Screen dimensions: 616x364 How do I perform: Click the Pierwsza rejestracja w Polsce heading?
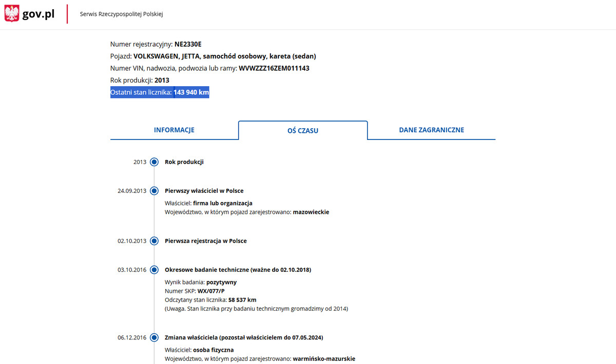tap(206, 241)
